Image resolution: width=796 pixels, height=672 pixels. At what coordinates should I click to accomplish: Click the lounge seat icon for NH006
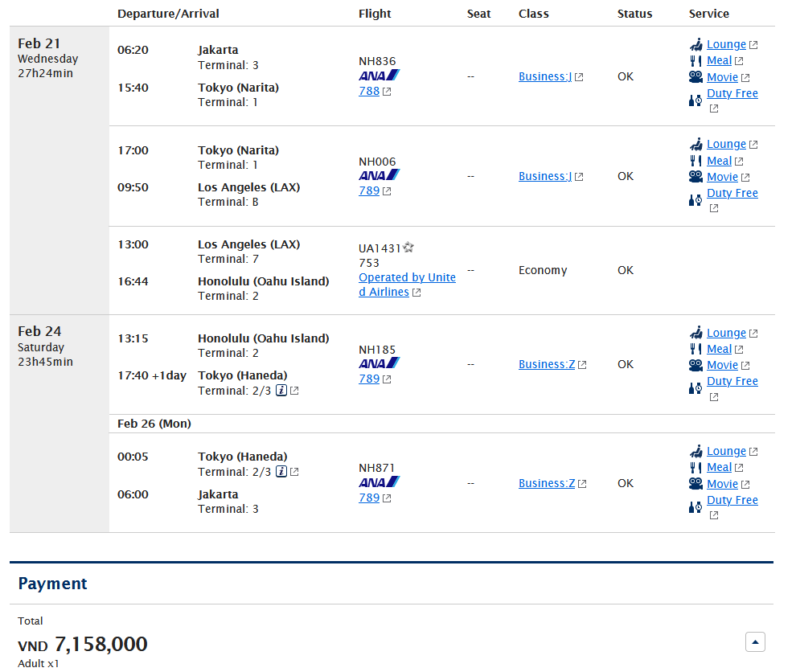(696, 144)
